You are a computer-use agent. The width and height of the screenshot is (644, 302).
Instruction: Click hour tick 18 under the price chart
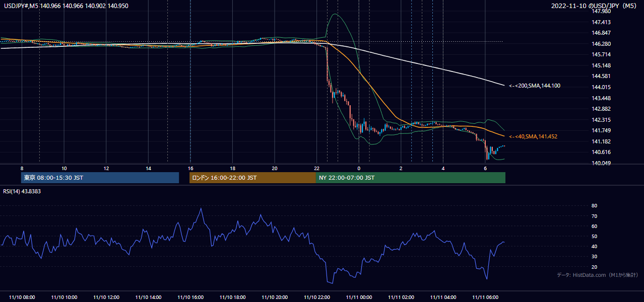tap(232, 168)
